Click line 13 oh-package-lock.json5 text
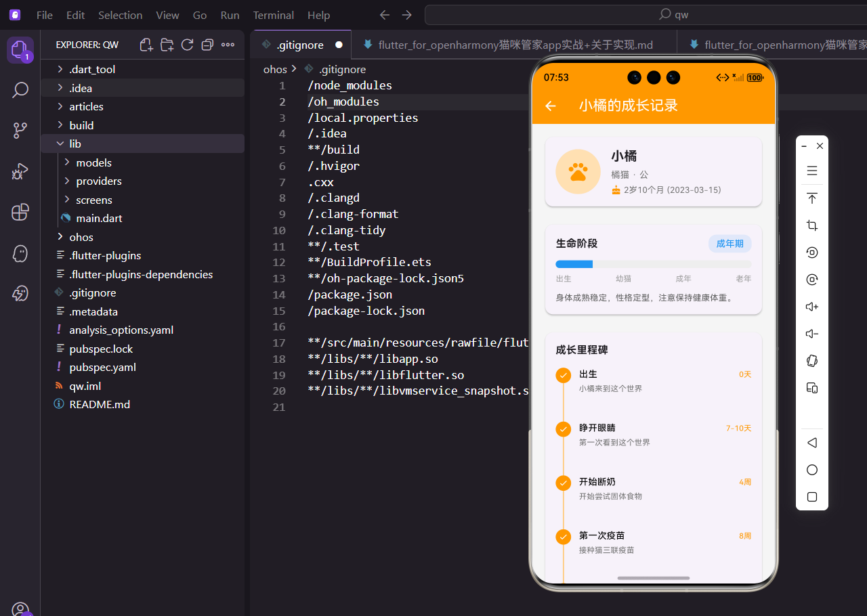The image size is (867, 616). tap(385, 279)
